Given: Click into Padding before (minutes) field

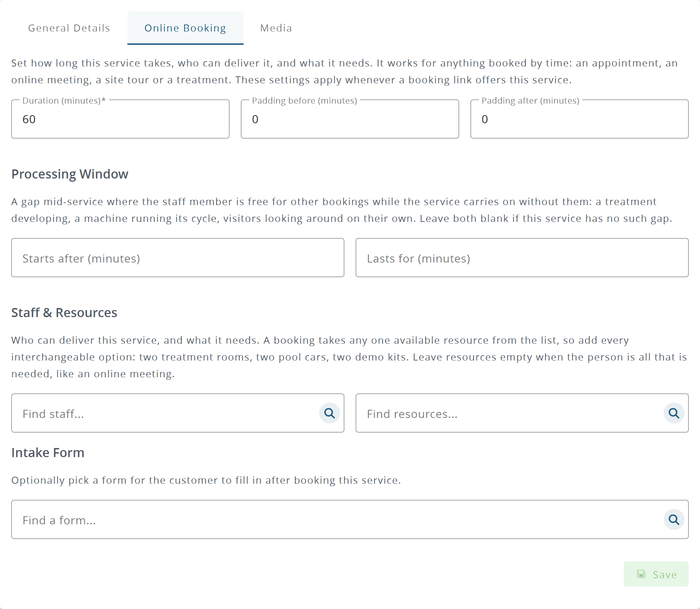Looking at the screenshot, I should (x=350, y=119).
